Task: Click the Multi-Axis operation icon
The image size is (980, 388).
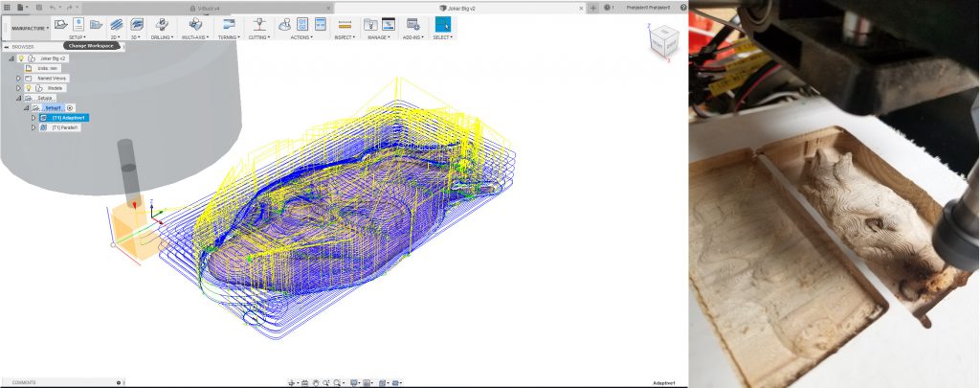Action: 195,24
